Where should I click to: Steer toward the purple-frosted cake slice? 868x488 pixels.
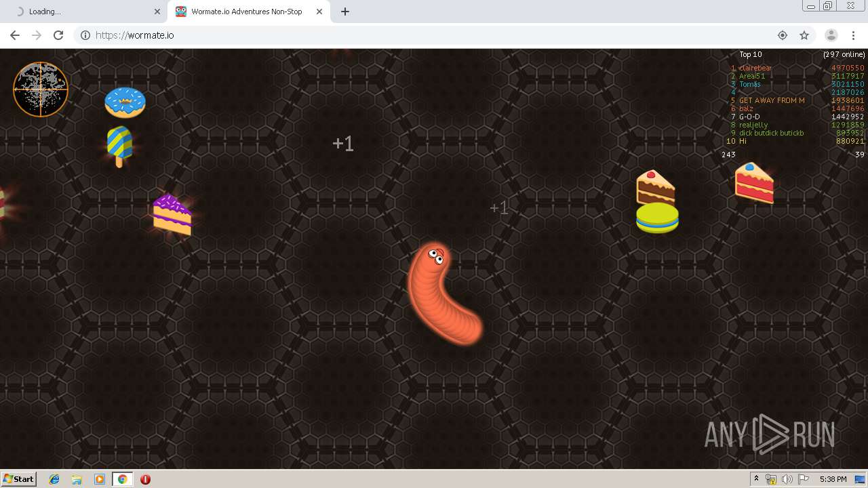pyautogui.click(x=172, y=215)
